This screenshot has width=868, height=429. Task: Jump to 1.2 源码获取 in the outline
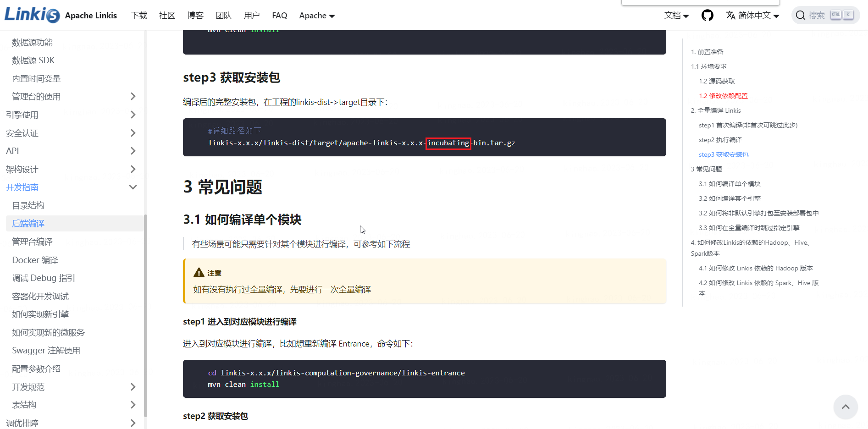(x=717, y=81)
